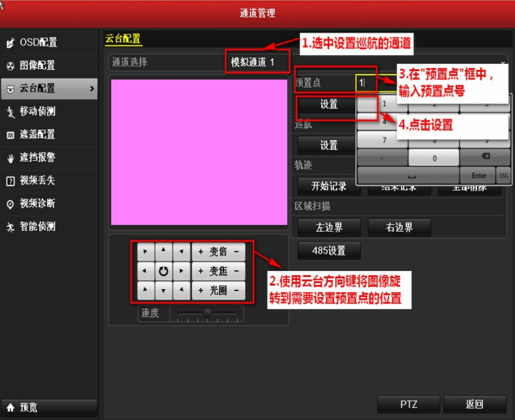The image size is (515, 420).
Task: Close iris with the 光圈 minus sign
Action: point(236,290)
